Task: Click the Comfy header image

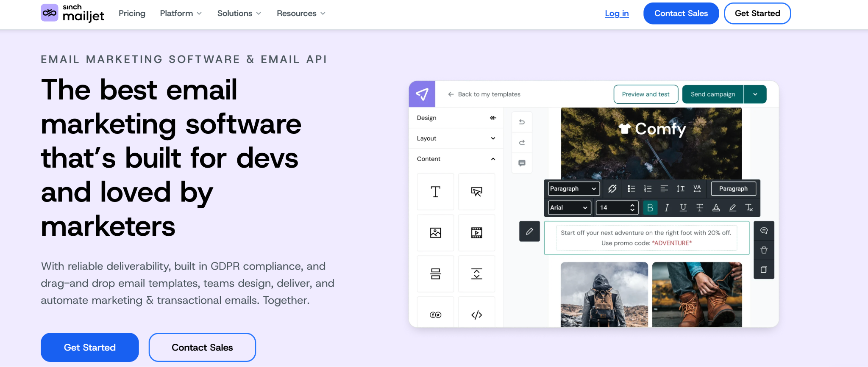Action: [651, 144]
